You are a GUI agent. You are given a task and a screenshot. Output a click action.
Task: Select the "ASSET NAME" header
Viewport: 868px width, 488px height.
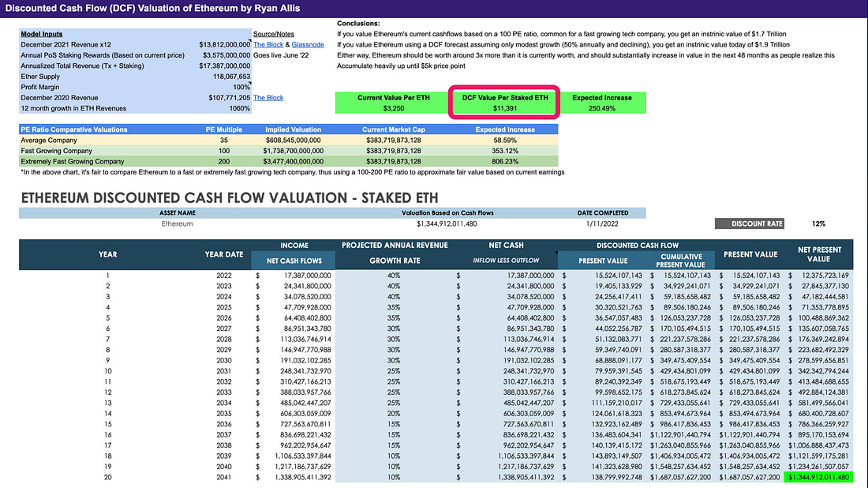[177, 212]
